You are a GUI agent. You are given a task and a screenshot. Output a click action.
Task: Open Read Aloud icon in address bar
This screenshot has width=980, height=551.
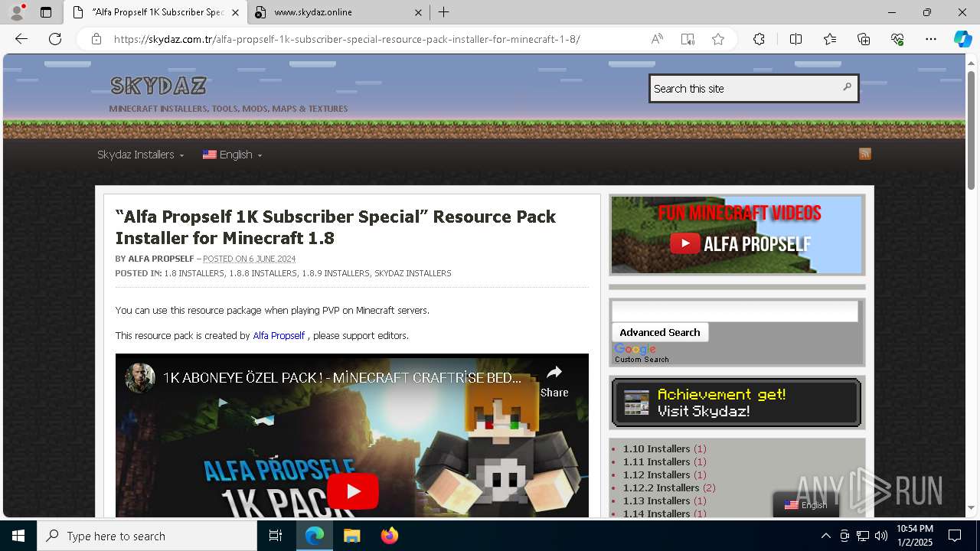click(657, 39)
